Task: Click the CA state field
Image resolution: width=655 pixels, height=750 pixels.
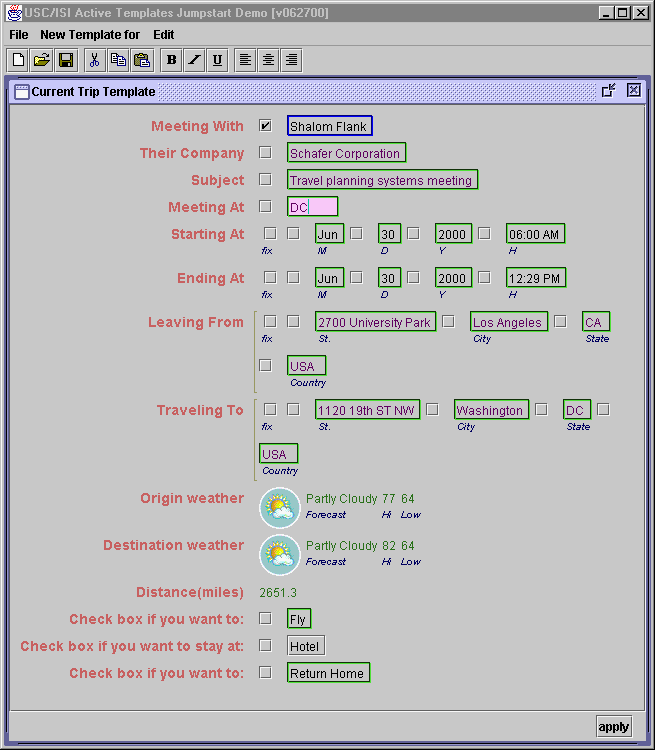Action: coord(596,321)
